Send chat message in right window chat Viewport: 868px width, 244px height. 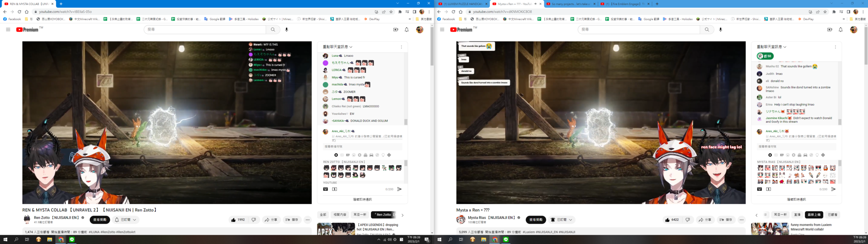tap(833, 189)
